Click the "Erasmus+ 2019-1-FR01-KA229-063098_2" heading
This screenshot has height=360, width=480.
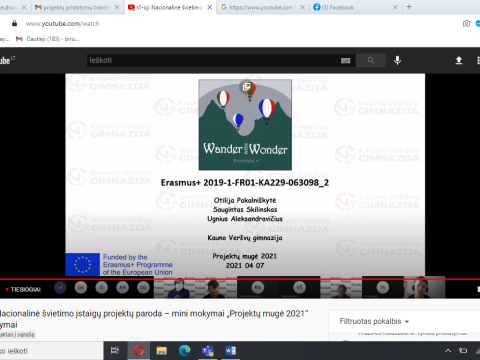(x=245, y=183)
